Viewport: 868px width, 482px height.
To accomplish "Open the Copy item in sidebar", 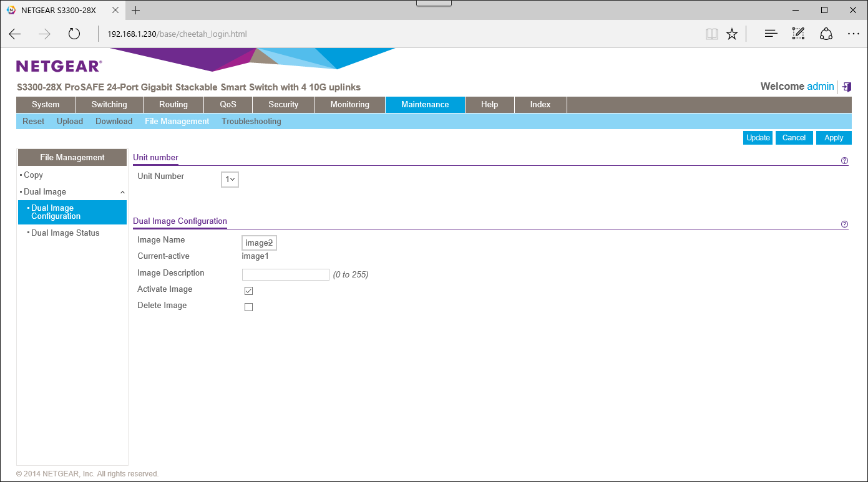I will click(x=33, y=175).
